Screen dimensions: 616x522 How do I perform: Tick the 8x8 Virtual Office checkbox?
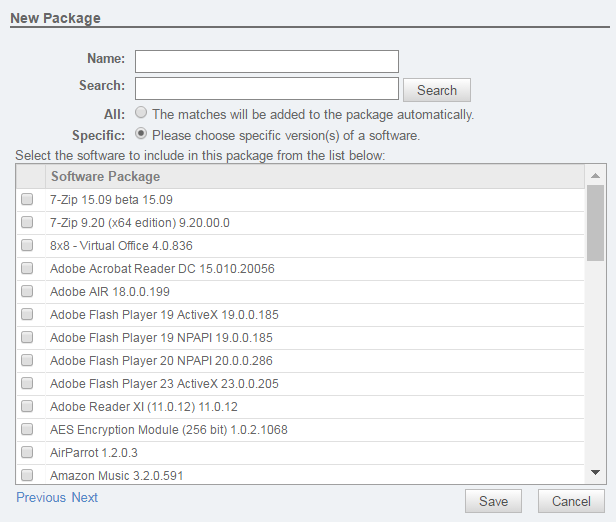click(27, 245)
